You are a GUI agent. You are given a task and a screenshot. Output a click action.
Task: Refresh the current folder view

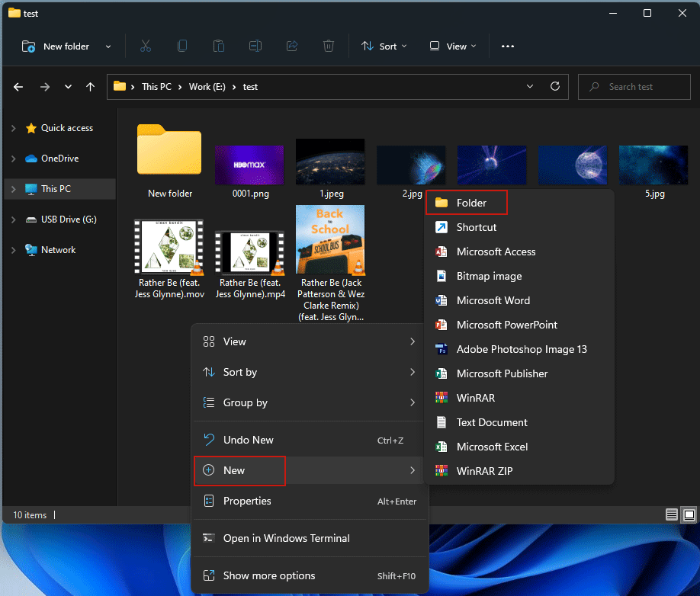point(555,86)
